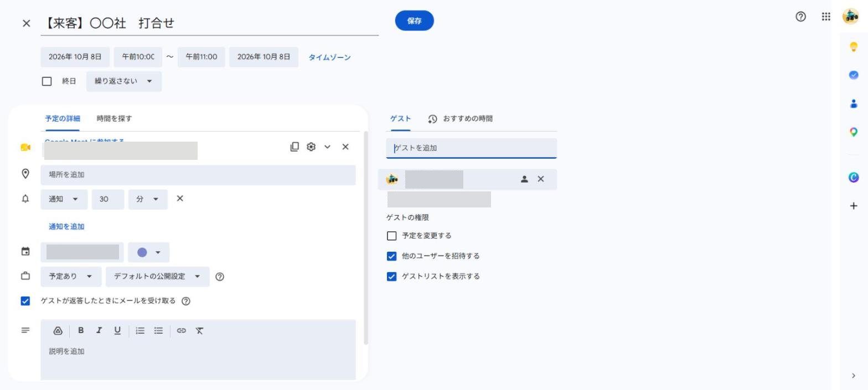Edit the event title field
868x390 pixels.
210,23
